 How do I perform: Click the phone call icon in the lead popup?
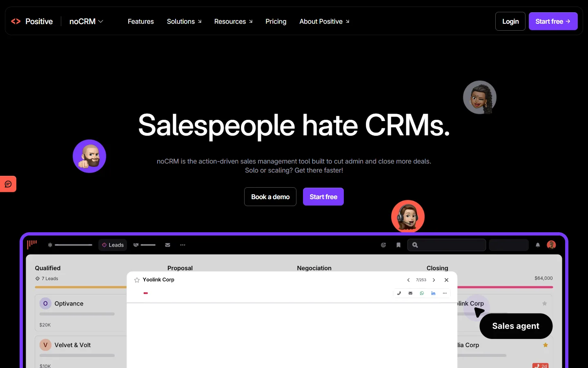click(399, 293)
